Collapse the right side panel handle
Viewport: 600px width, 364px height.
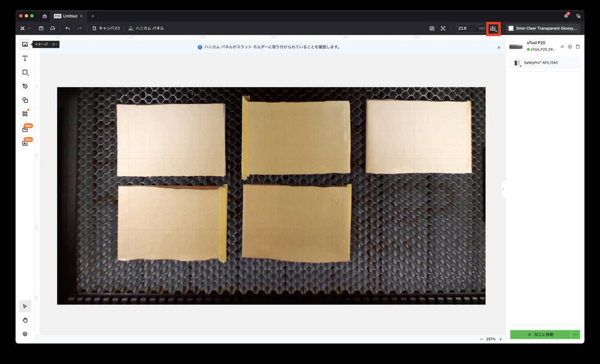(503, 189)
